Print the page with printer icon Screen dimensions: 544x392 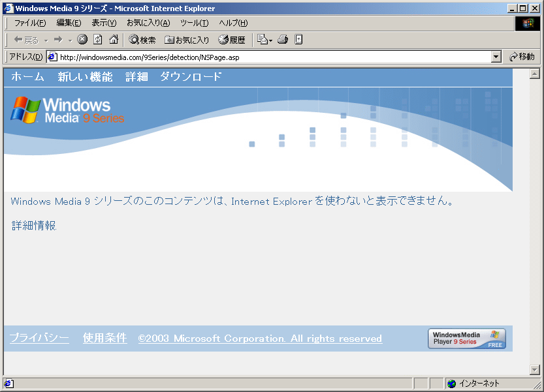click(x=283, y=40)
